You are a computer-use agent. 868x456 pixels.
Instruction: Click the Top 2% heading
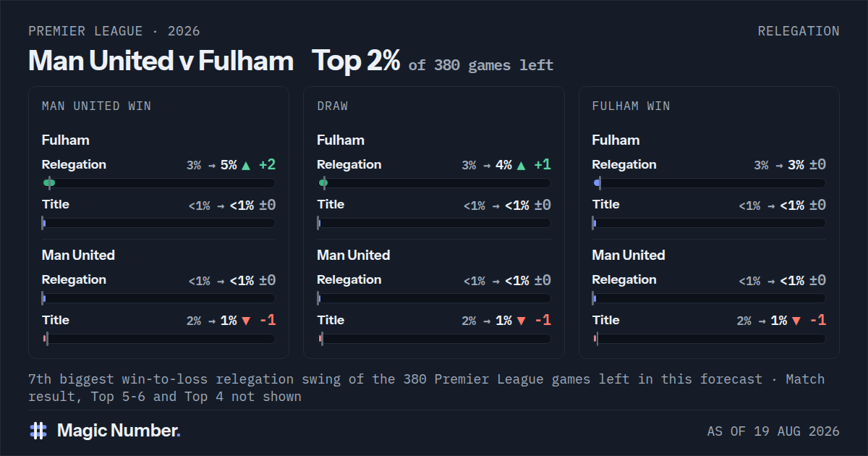356,61
